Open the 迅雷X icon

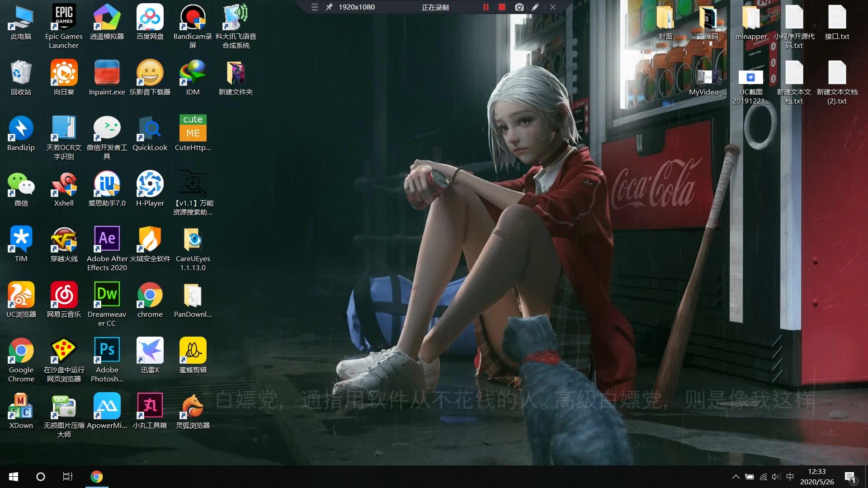(x=150, y=356)
